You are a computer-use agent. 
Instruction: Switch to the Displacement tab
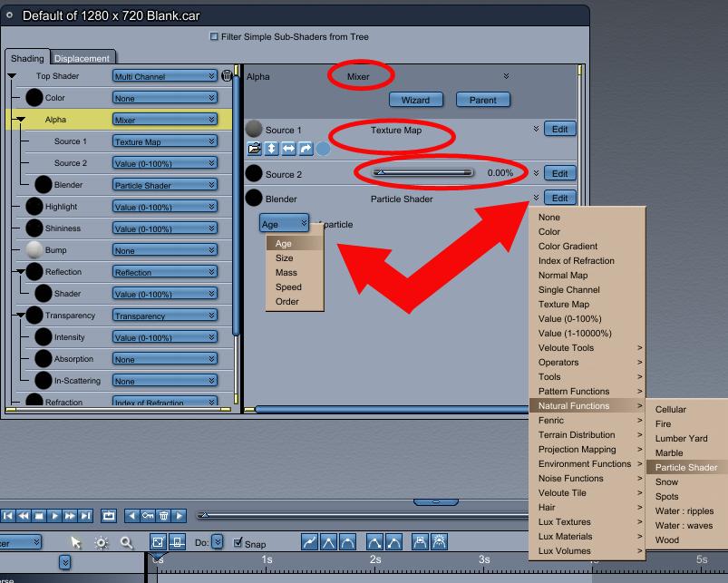(x=82, y=59)
